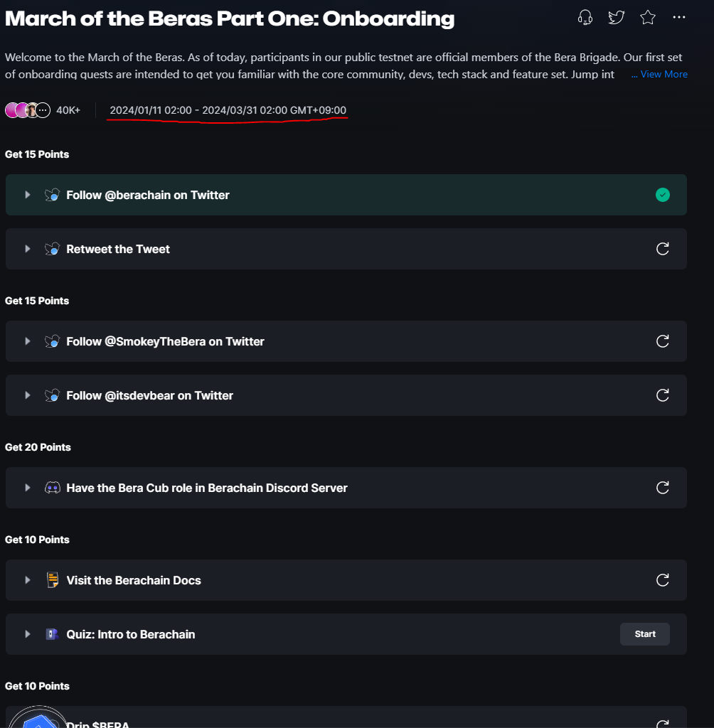Refresh verification for Visit the Berachain Docs

[662, 580]
